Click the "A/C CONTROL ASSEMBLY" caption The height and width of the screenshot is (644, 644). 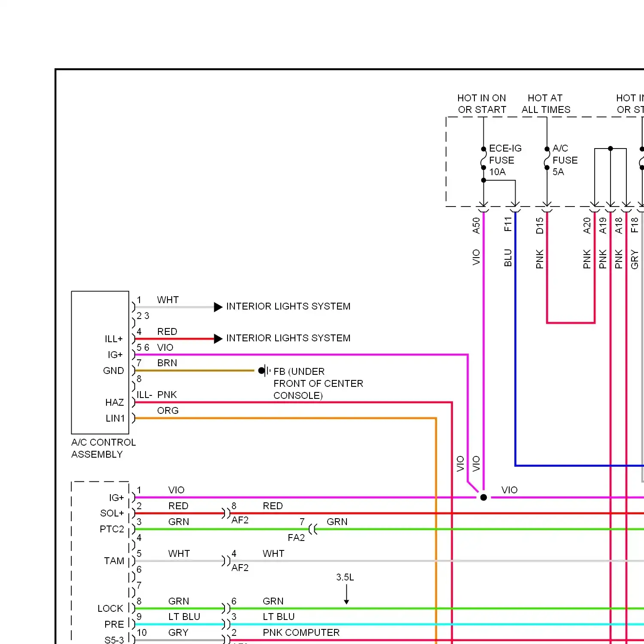tap(103, 448)
